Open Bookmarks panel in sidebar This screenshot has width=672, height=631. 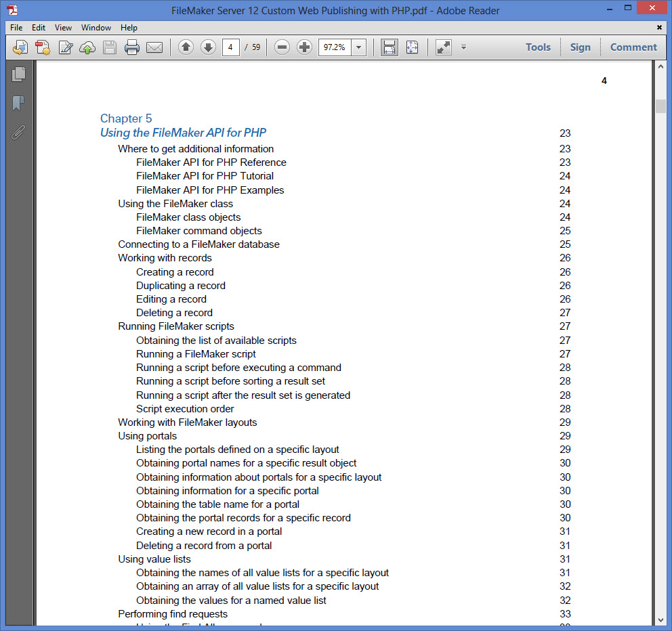(18, 103)
